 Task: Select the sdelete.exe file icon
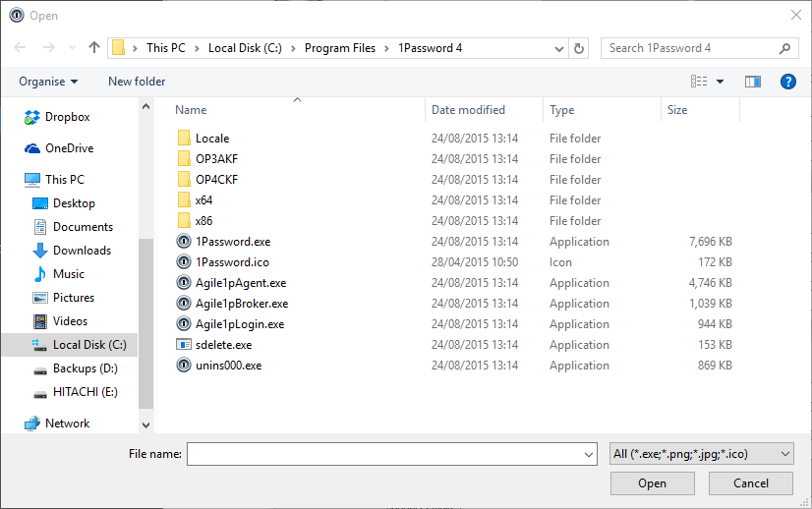coord(184,345)
